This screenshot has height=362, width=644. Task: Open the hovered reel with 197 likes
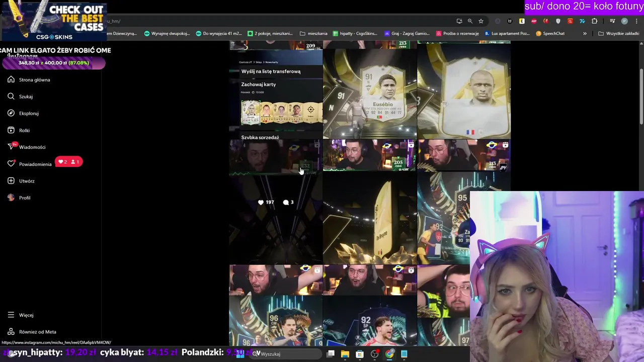coord(276,202)
